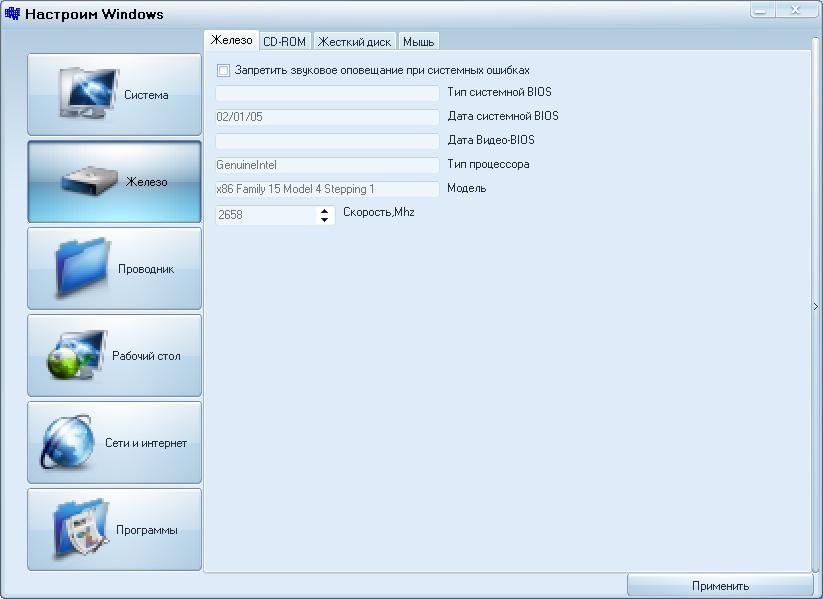
Task: Click the Дата системной BIOS label
Action: (x=503, y=116)
